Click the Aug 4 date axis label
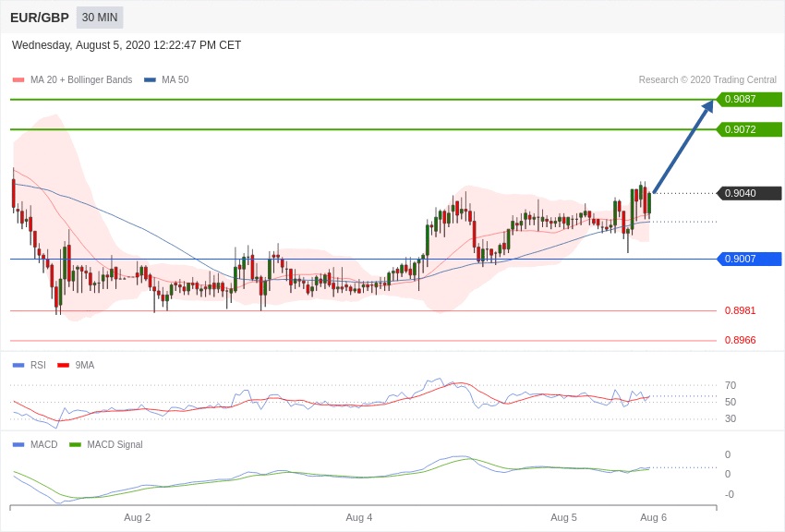 [x=359, y=517]
